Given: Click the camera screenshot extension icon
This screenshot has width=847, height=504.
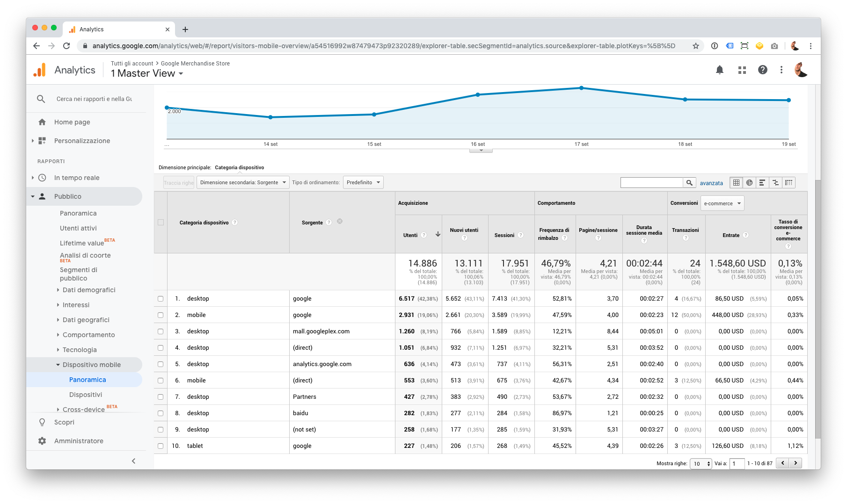Looking at the screenshot, I should [774, 46].
